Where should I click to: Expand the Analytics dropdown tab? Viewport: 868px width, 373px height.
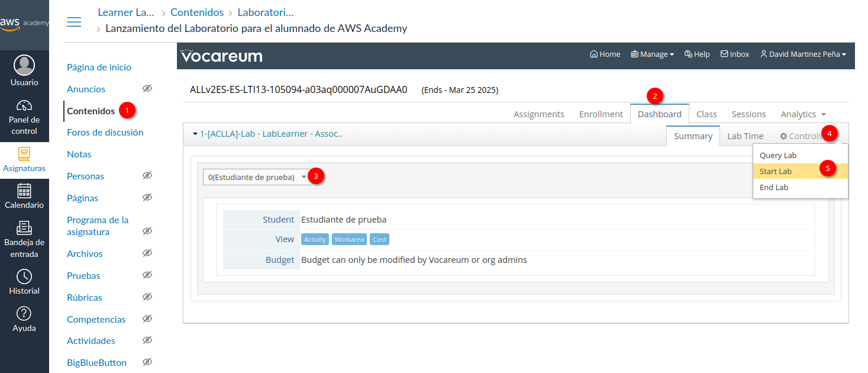click(803, 114)
